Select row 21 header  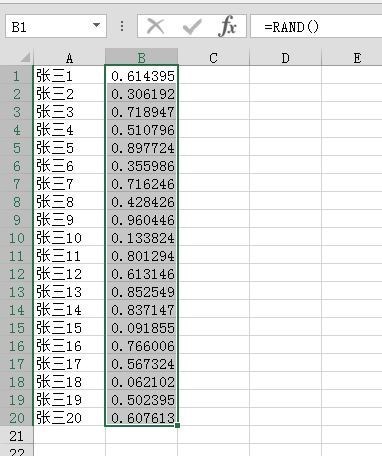pyautogui.click(x=17, y=436)
